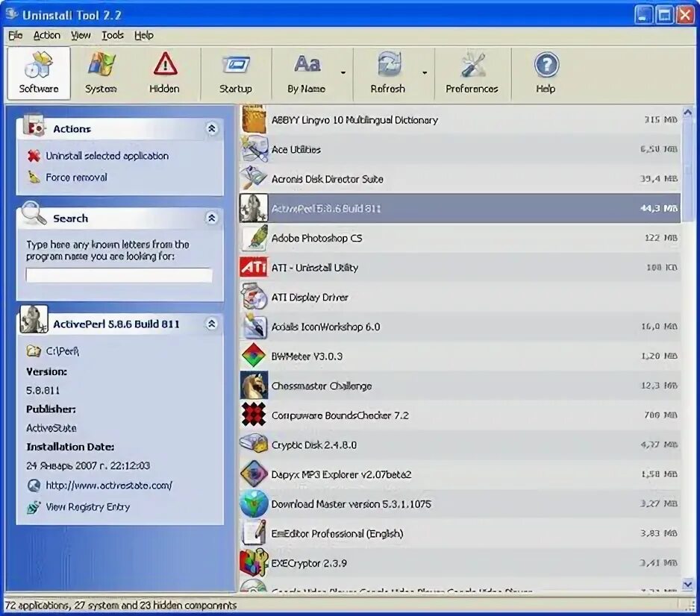Click the Acronis Disk Director Suite icon

tap(254, 178)
